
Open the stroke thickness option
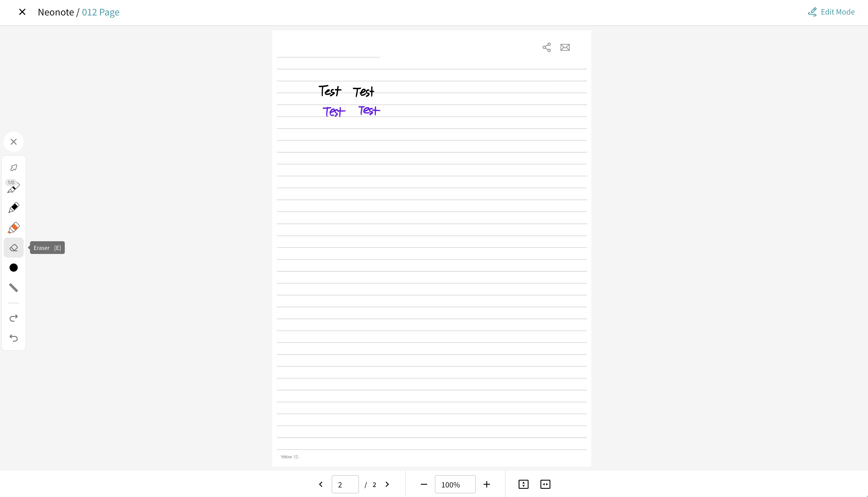coord(14,288)
